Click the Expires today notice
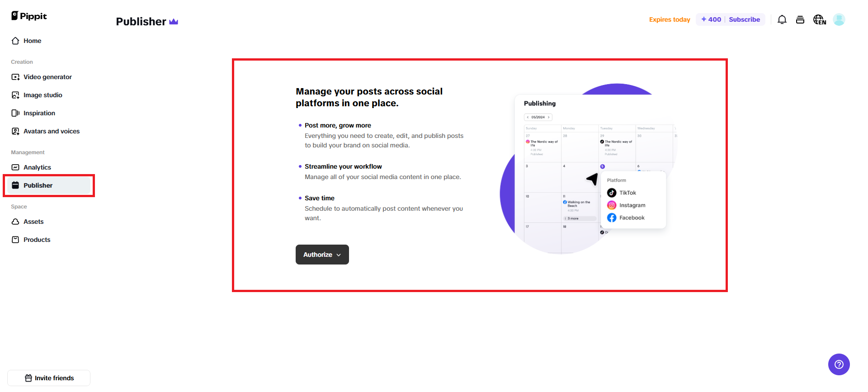 tap(670, 19)
